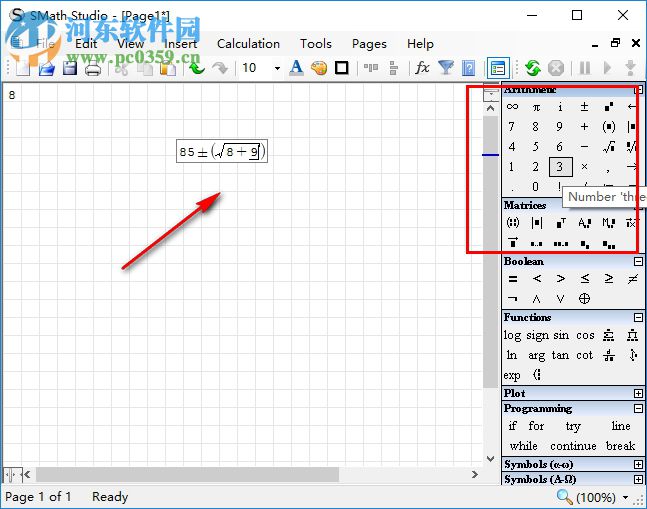The height and width of the screenshot is (509, 647).
Task: Insert the infinity symbol from Arithmetic
Action: point(512,107)
